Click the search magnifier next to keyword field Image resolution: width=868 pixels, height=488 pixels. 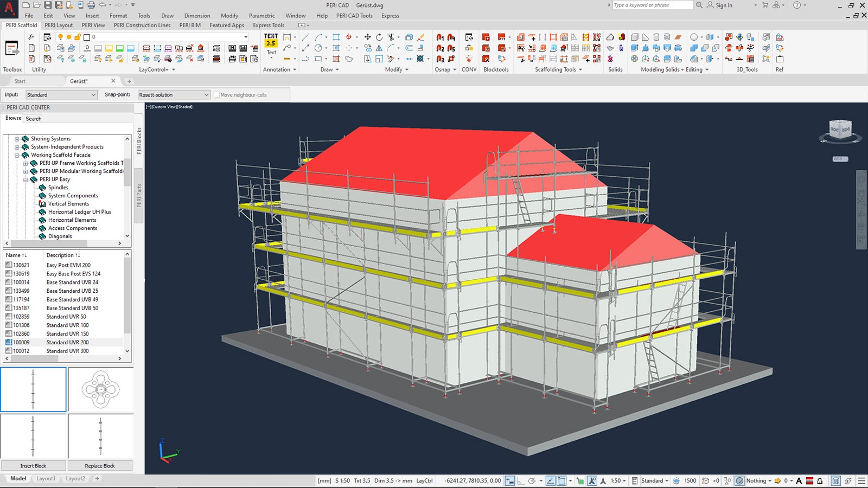699,5
